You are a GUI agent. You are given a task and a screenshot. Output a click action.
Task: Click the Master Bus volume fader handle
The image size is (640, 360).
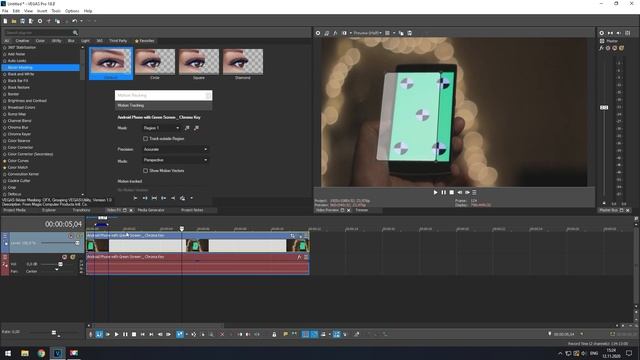coord(604,107)
